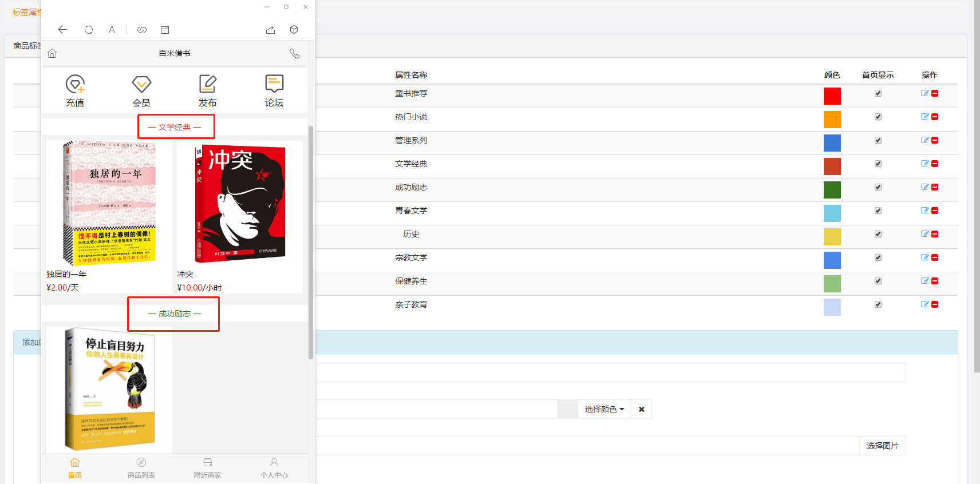Delete the 热门小说 attribute row
This screenshot has width=980, height=484.
935,117
